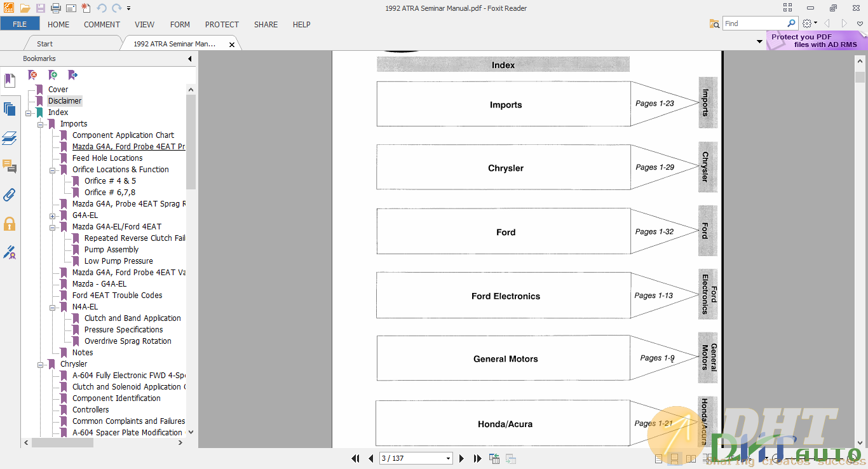Open the PROTECT ribbon tab
This screenshot has height=469, width=868.
pyautogui.click(x=222, y=24)
